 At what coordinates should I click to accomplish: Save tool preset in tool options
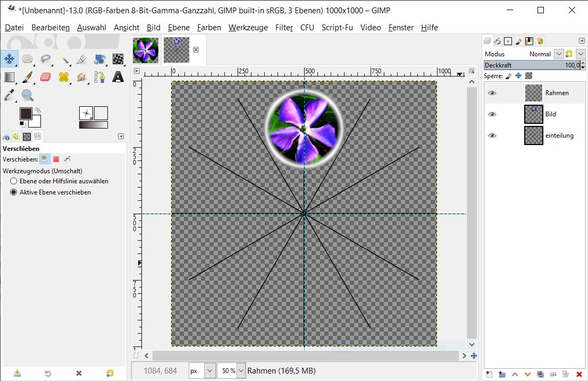click(17, 373)
